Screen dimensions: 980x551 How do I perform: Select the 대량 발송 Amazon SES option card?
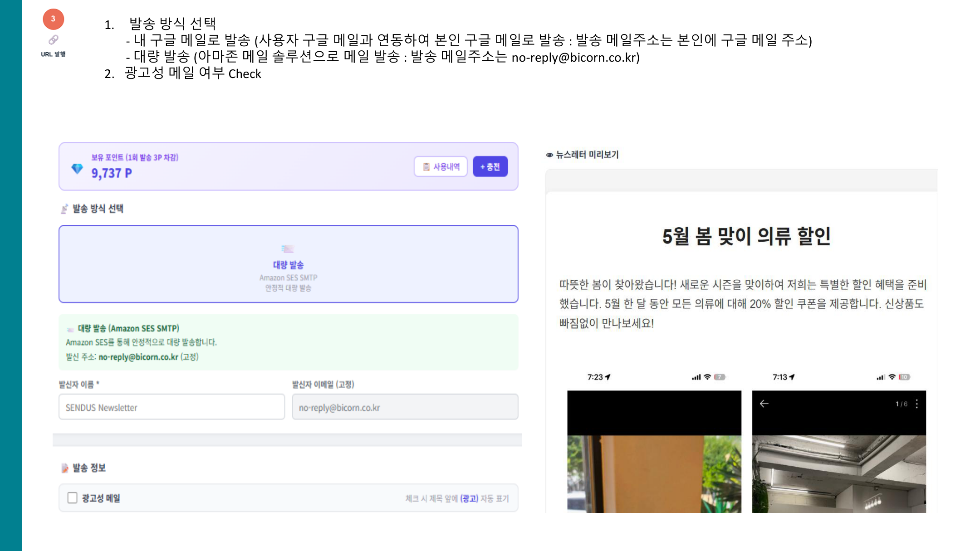289,264
